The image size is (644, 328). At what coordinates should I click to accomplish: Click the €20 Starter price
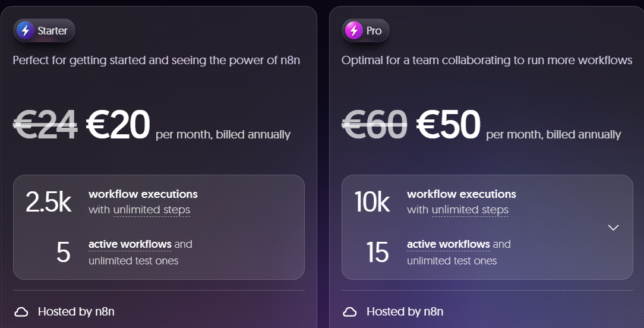tap(118, 125)
